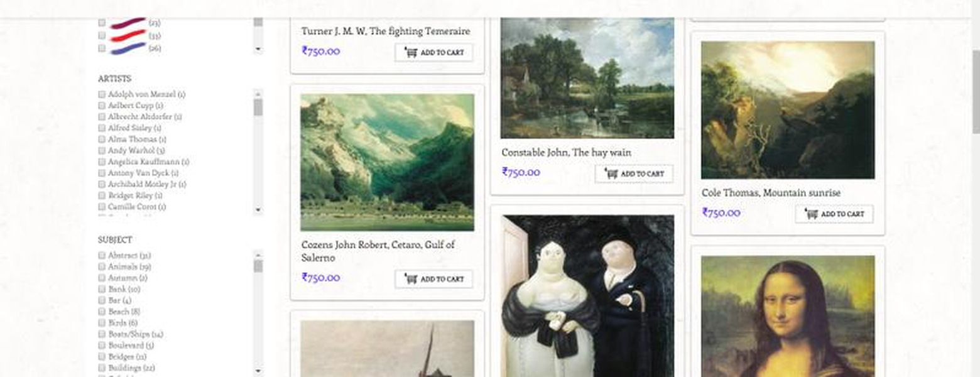Open the Constable John, The hay wain title link
This screenshot has width=980, height=377.
pos(566,153)
